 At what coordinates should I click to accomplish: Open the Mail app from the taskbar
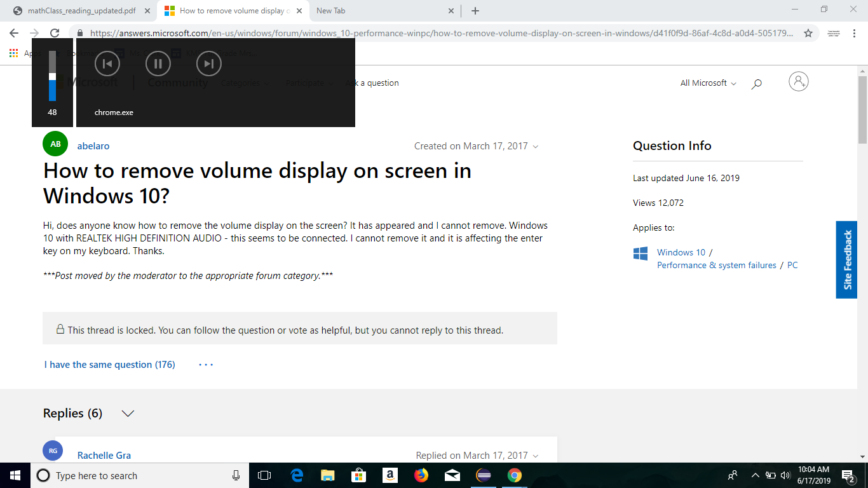coord(452,475)
